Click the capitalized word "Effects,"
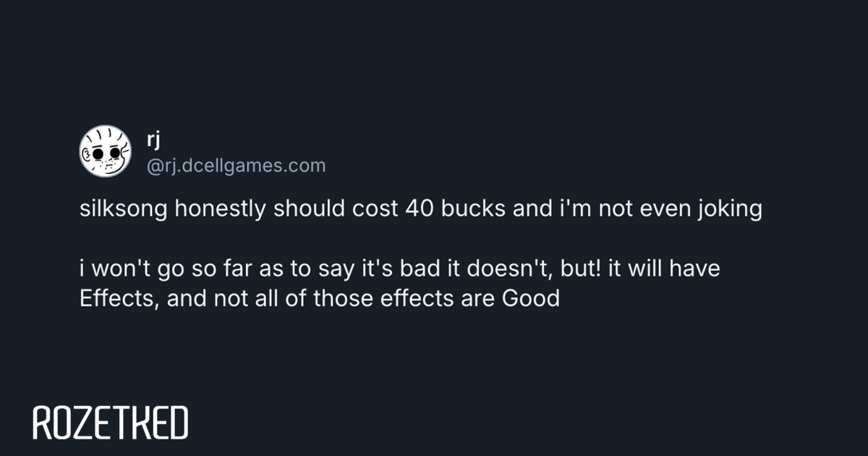Viewport: 868px width, 456px height. [119, 298]
